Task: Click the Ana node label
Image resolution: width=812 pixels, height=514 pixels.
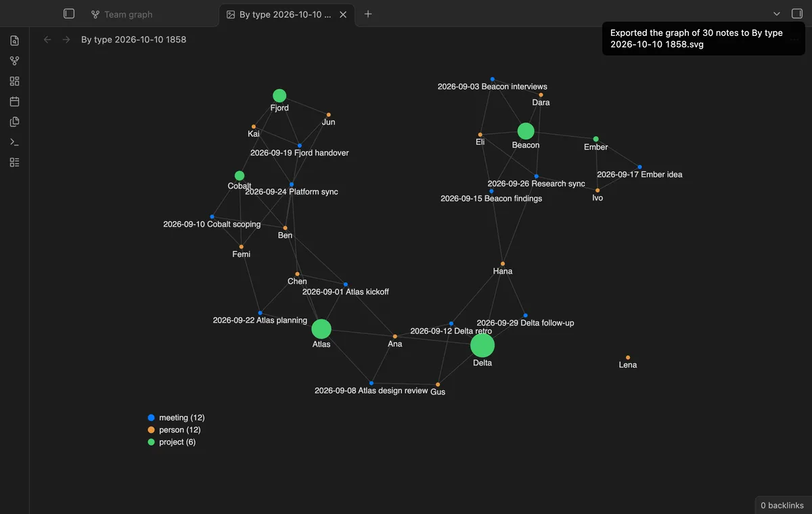Action: coord(395,344)
